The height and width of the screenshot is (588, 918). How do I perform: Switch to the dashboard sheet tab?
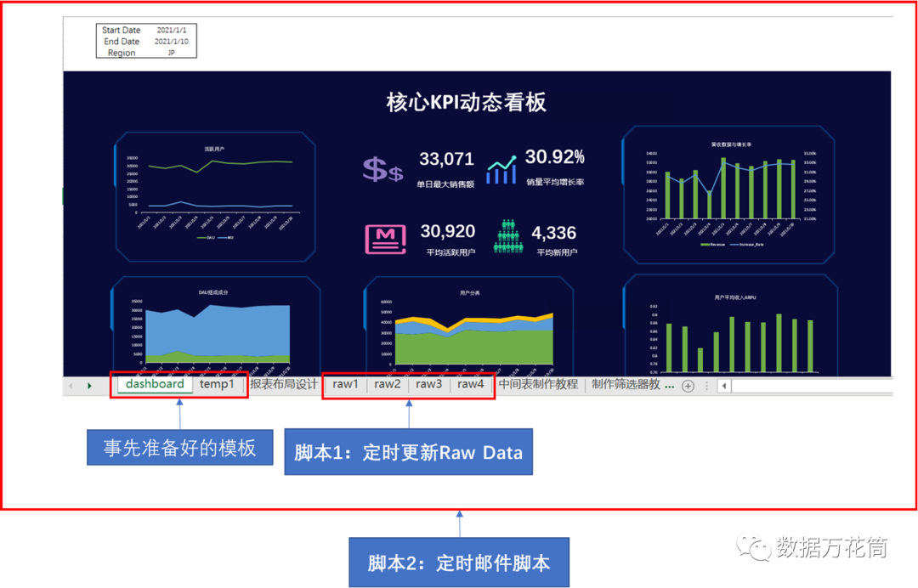pos(155,384)
